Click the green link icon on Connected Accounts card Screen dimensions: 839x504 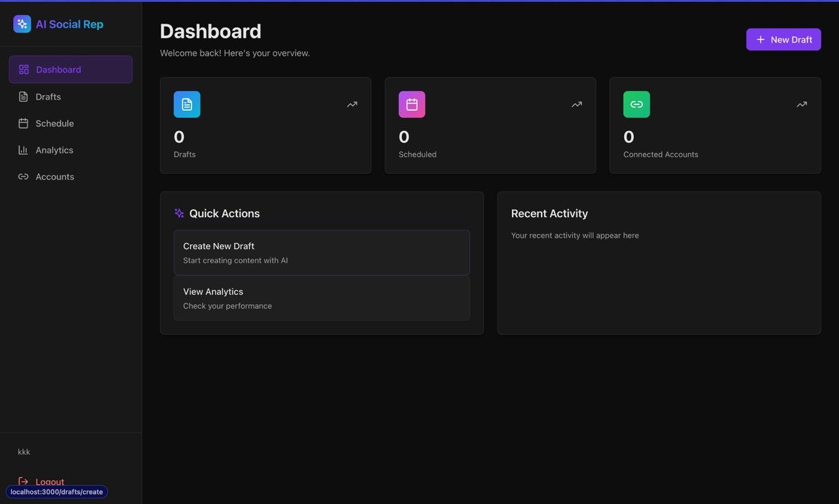(x=636, y=104)
